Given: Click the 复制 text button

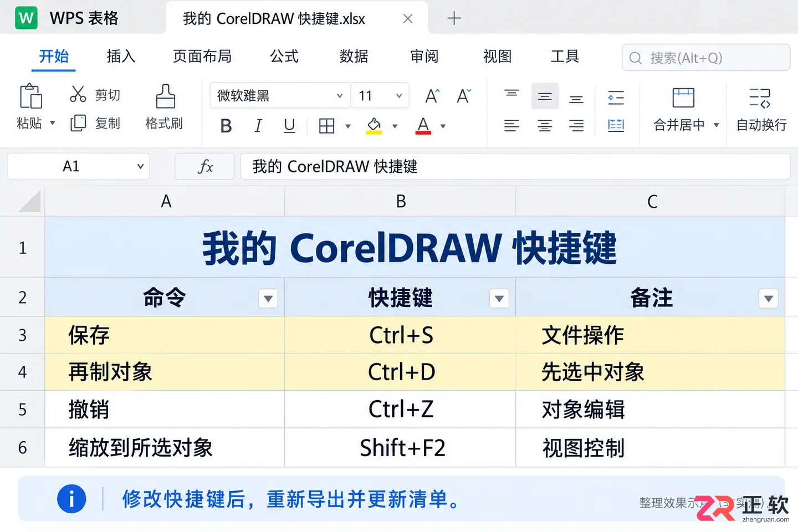Looking at the screenshot, I should [108, 123].
